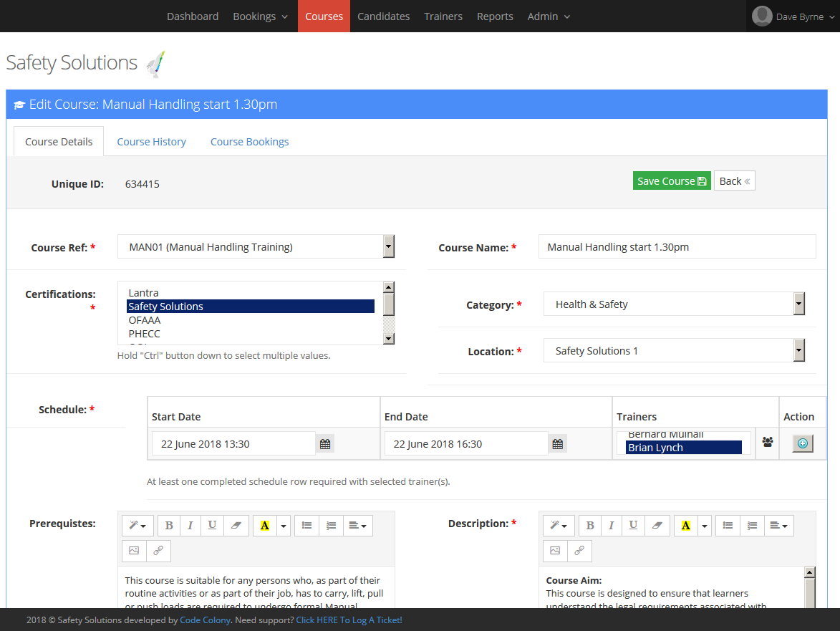Insert link in Description editor
The image size is (840, 631).
(579, 551)
